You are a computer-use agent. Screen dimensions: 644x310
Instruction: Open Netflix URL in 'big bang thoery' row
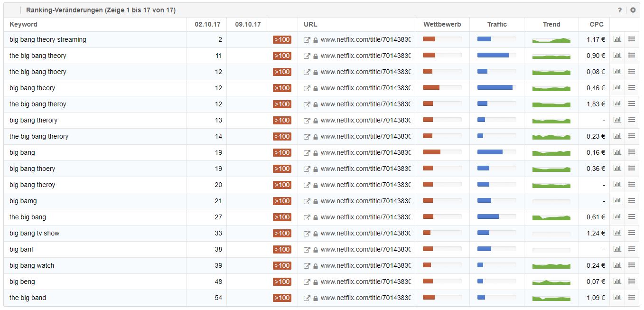[365, 169]
